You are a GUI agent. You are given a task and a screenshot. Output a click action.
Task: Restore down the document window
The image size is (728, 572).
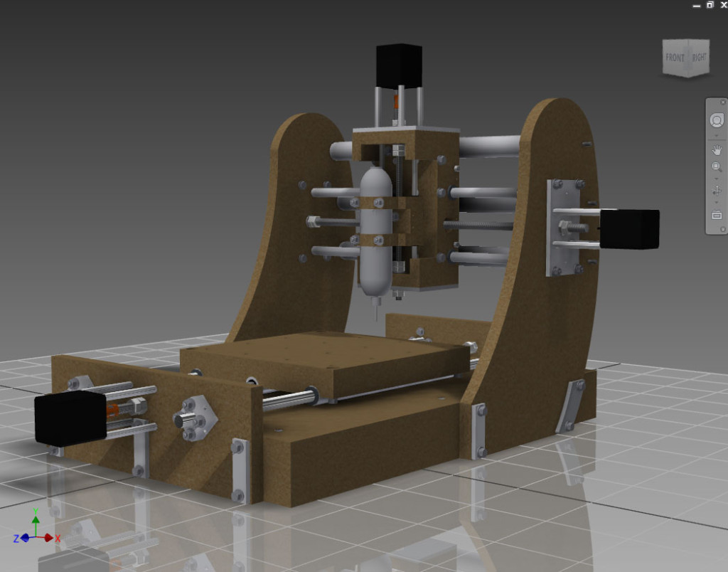(710, 5)
